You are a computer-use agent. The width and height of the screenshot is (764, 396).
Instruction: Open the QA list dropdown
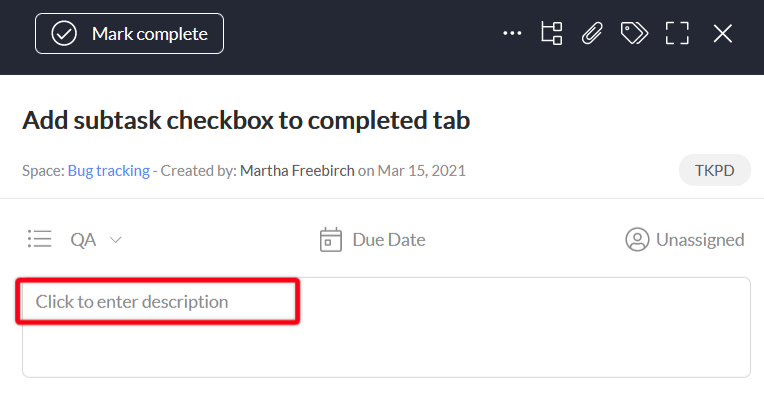[x=96, y=240]
